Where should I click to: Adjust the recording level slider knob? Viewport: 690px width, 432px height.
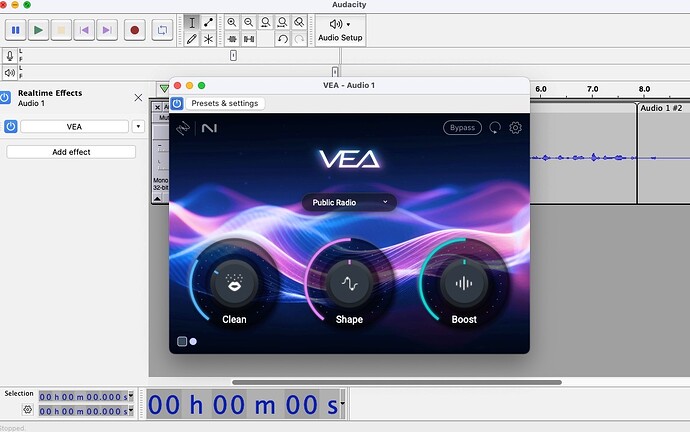click(x=233, y=55)
